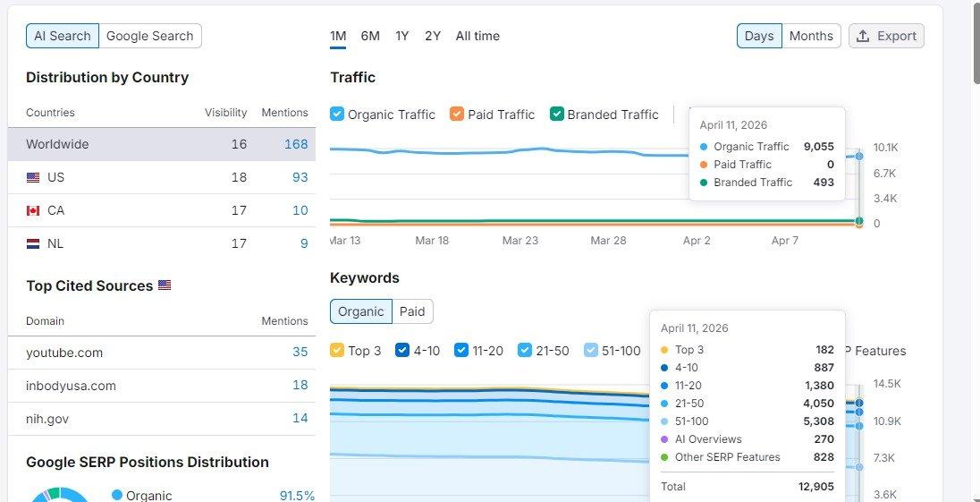Click the Export upload icon

point(863,37)
